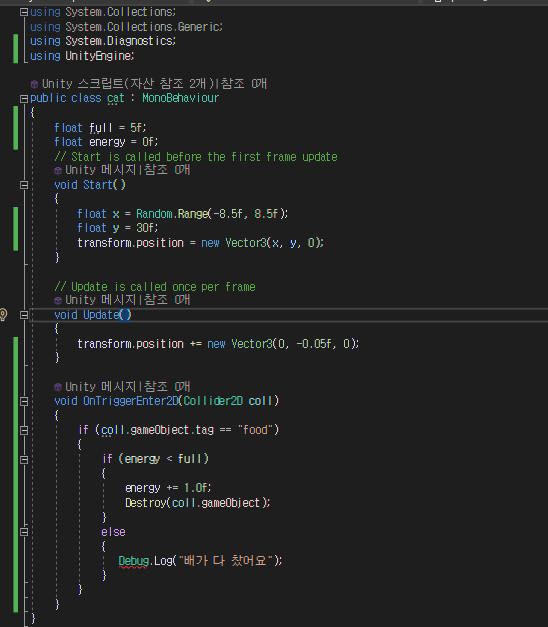The width and height of the screenshot is (548, 627).
Task: Collapse the void Update method
Action: pyautogui.click(x=24, y=315)
